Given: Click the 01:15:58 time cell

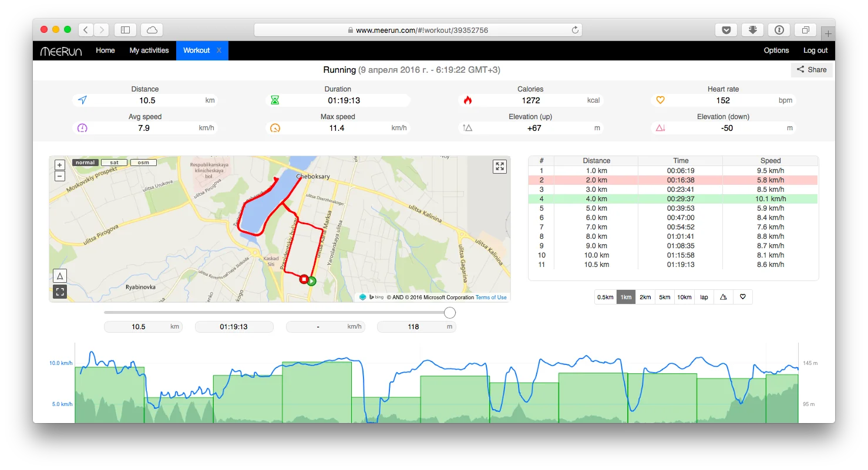Looking at the screenshot, I should pos(681,255).
